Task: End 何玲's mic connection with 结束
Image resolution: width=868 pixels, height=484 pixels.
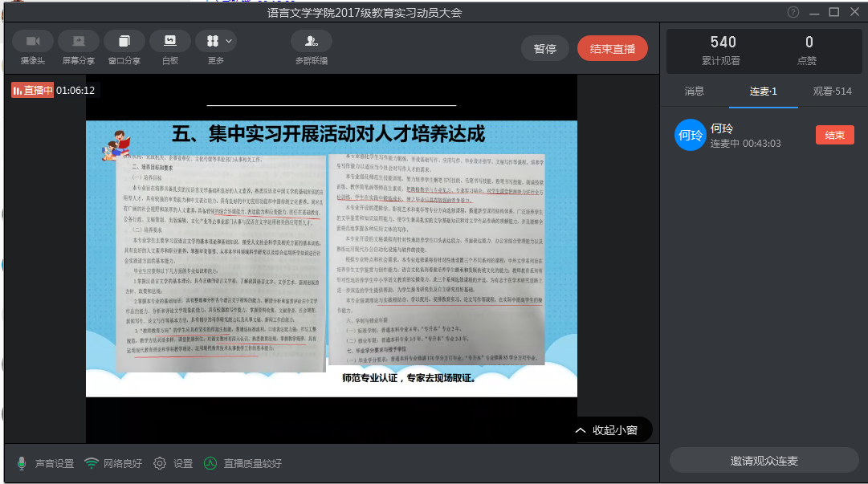Action: (x=834, y=135)
